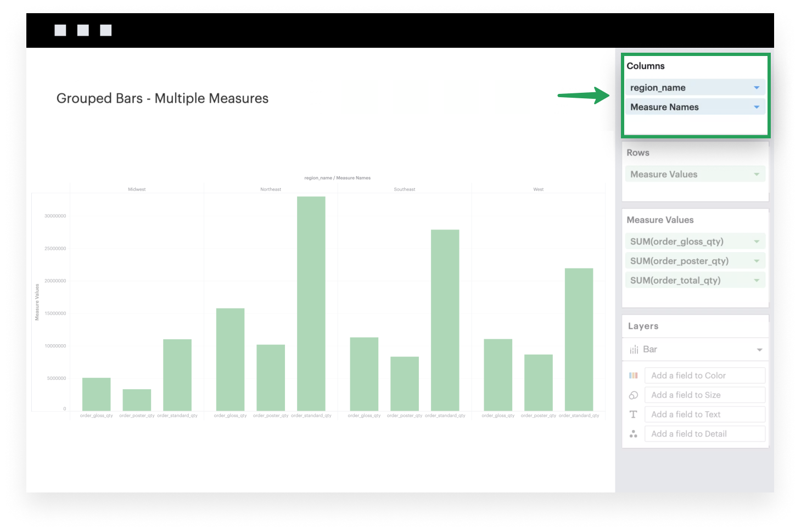The height and width of the screenshot is (532, 801).
Task: Open the SUM(order_poster_qty) dropdown
Action: tap(757, 260)
